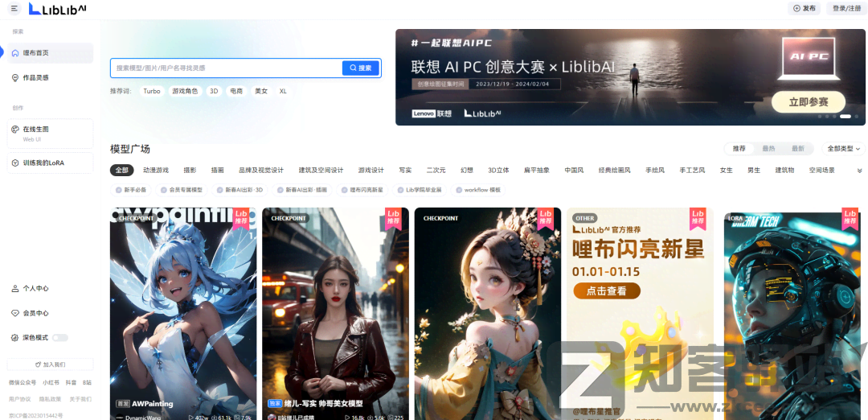Expand more category tags with double chevron
Viewport: 868px width, 420px height.
[x=859, y=171]
